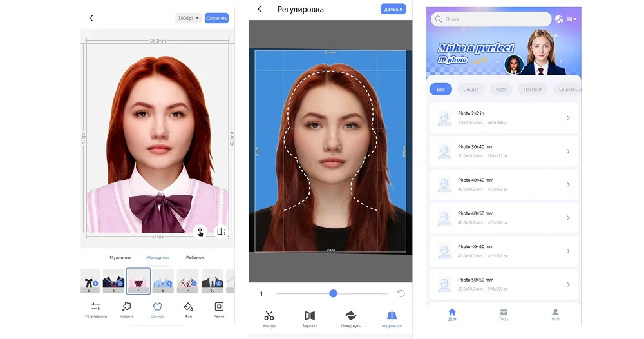Proceed with the дальше button
Image resolution: width=644 pixels, height=339 pixels.
(x=393, y=9)
